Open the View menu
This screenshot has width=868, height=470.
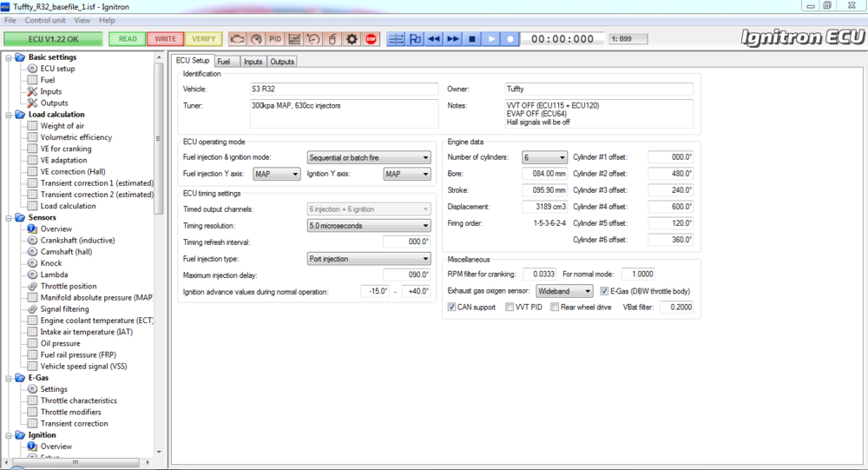pos(82,21)
